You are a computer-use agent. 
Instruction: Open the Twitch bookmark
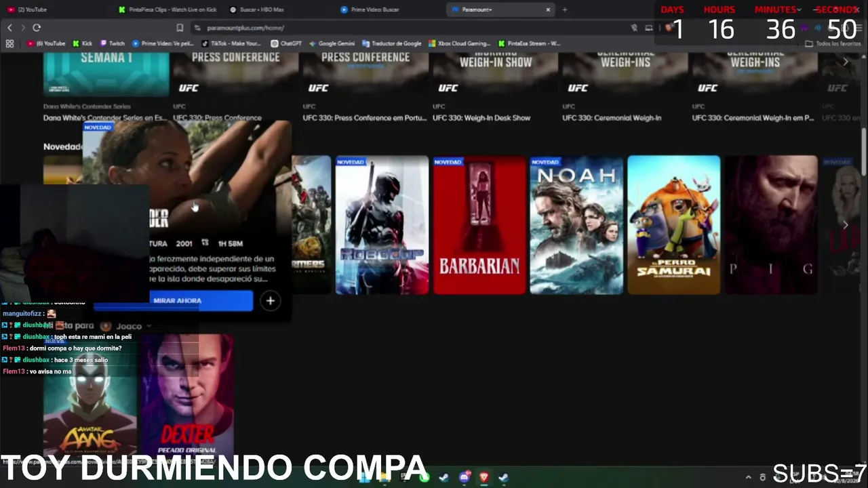point(113,43)
